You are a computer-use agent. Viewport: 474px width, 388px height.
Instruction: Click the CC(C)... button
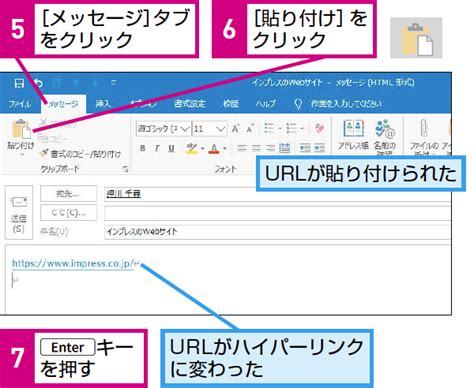click(68, 213)
